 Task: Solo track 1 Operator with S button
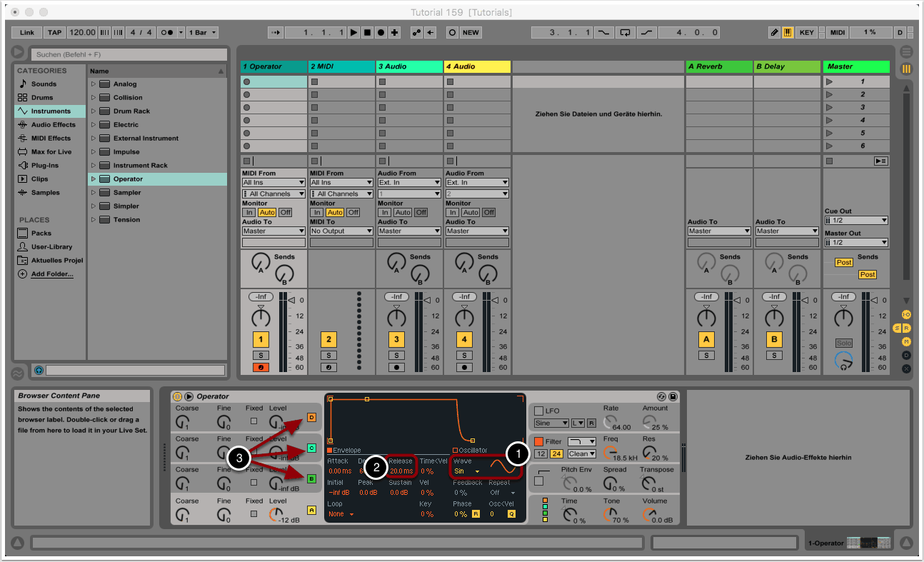coord(261,355)
